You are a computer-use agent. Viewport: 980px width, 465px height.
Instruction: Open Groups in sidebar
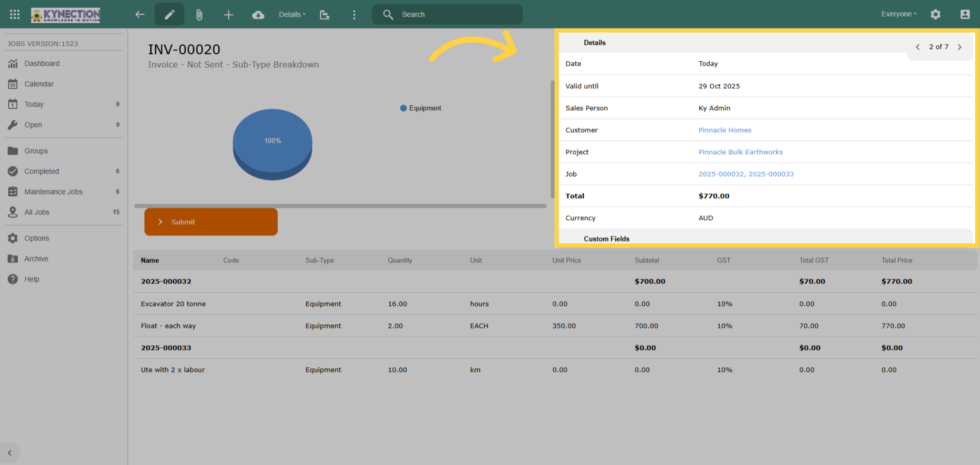(64, 151)
